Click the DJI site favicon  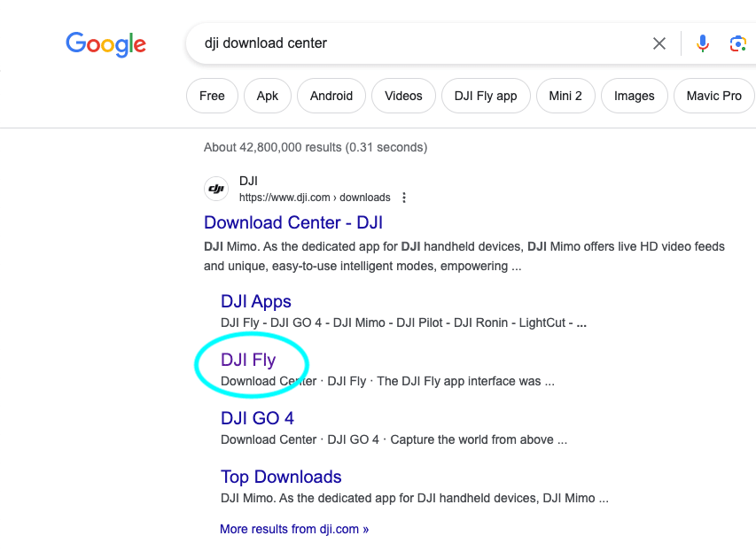point(216,189)
